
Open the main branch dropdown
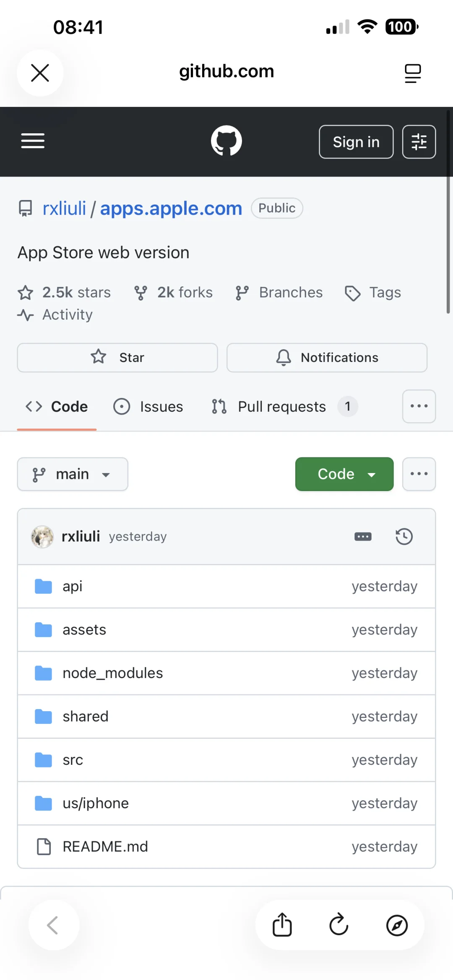point(73,474)
